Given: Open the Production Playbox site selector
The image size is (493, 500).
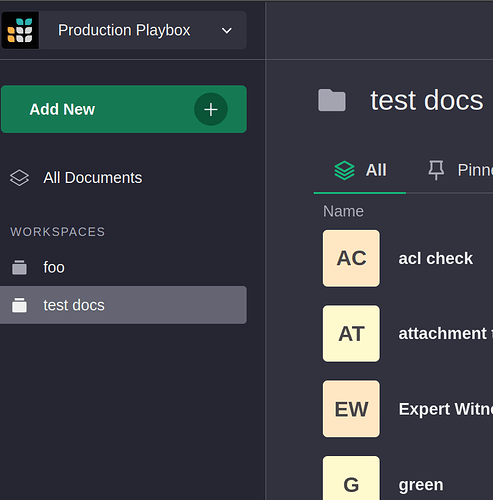Looking at the screenshot, I should (124, 30).
